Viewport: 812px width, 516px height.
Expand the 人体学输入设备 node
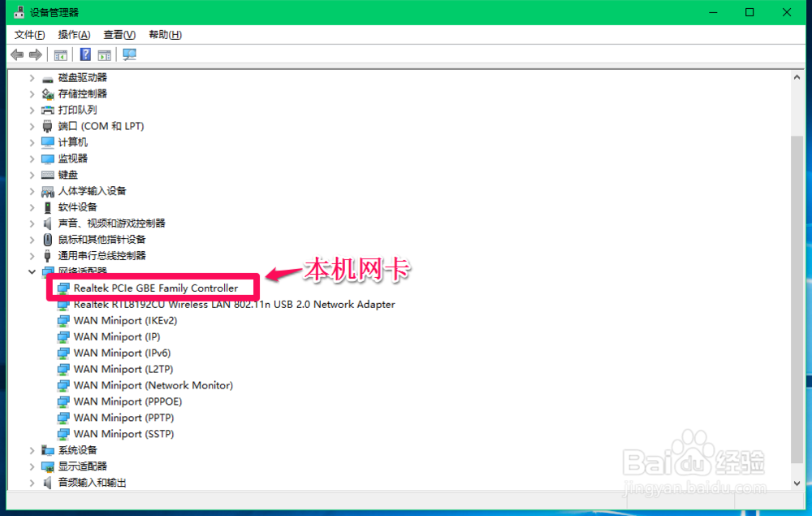pos(32,191)
